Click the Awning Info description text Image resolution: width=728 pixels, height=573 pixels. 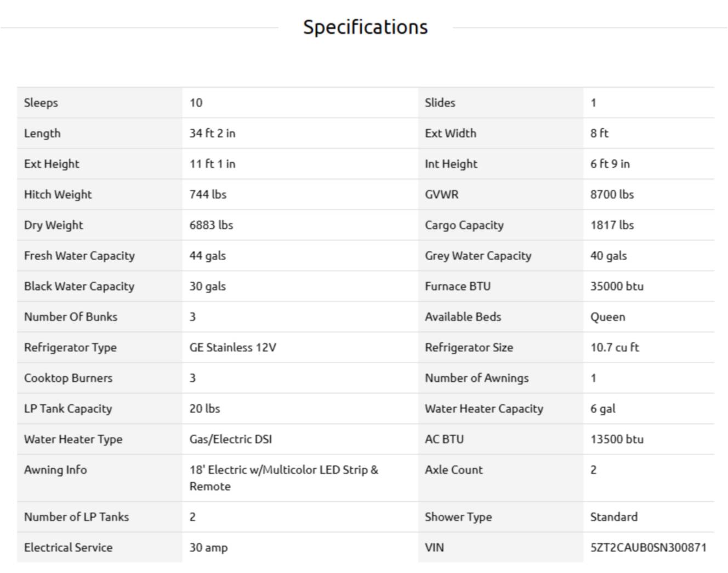coord(283,478)
